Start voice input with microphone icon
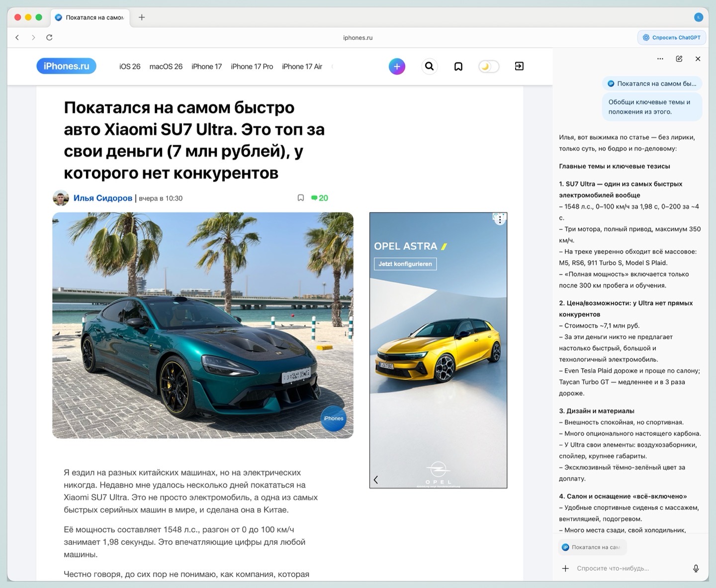This screenshot has width=716, height=588. (696, 568)
